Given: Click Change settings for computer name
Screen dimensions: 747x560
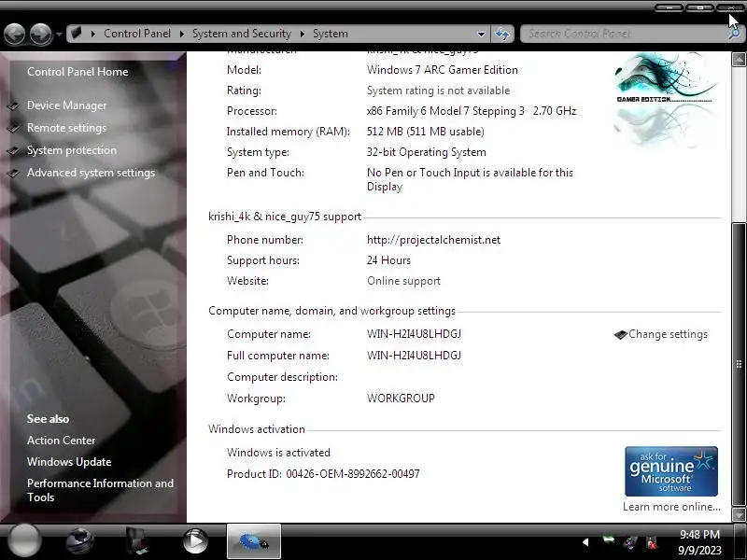Looking at the screenshot, I should 668,334.
